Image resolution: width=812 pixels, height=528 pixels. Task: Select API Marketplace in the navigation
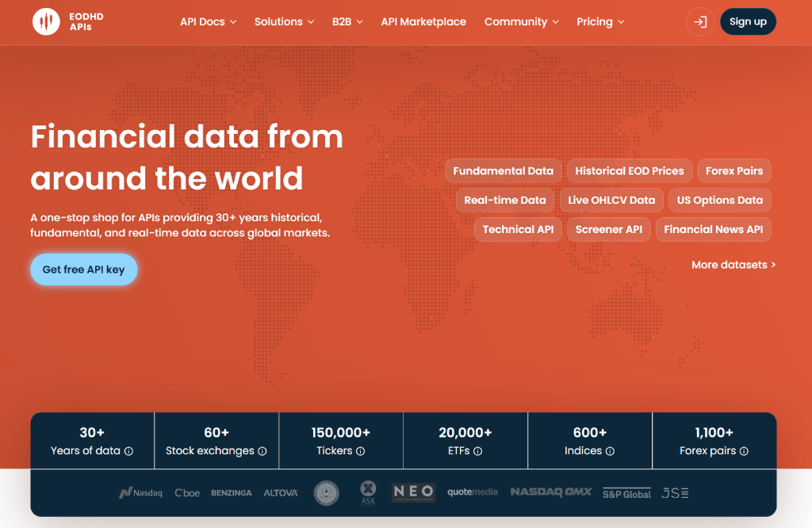(x=423, y=22)
